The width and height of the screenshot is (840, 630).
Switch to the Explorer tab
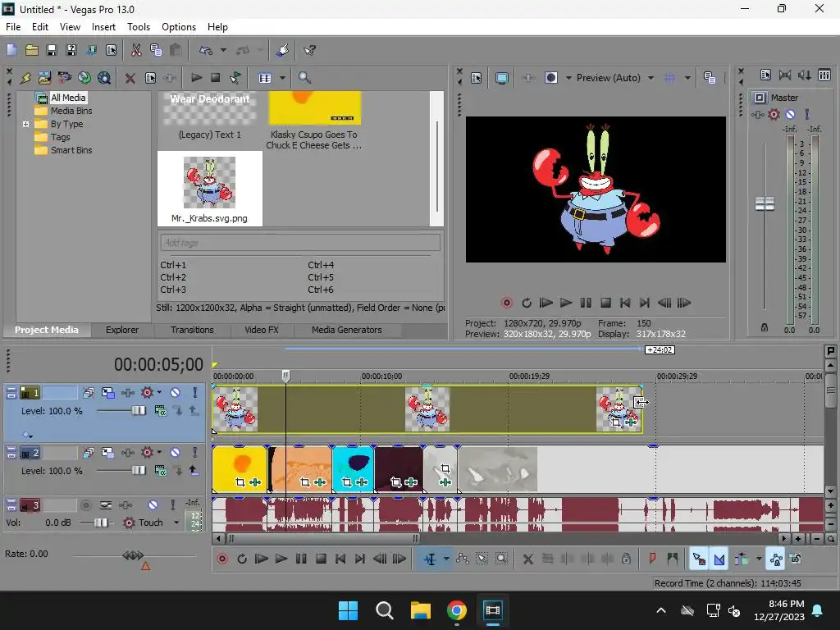[x=122, y=330]
